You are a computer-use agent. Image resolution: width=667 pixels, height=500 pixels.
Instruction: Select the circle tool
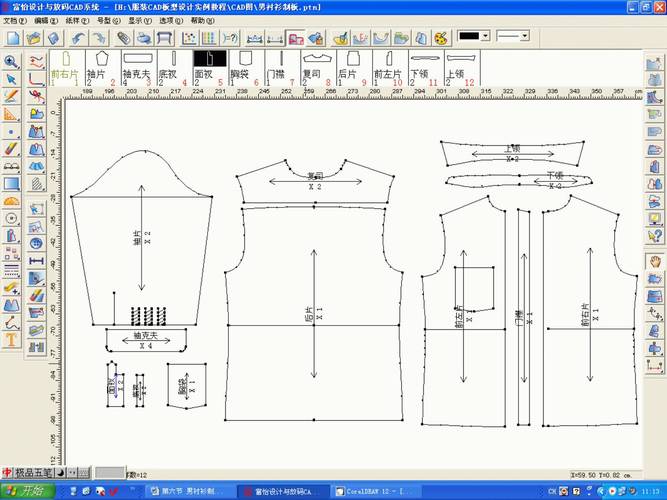pyautogui.click(x=11, y=218)
